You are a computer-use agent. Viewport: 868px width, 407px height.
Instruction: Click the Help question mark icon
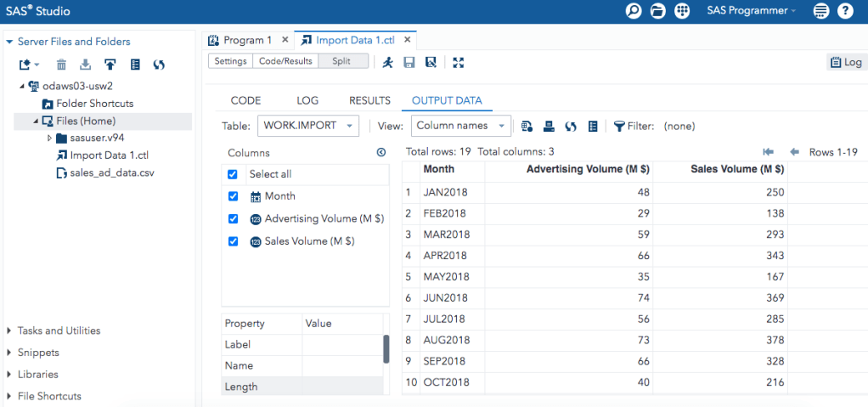pyautogui.click(x=845, y=11)
